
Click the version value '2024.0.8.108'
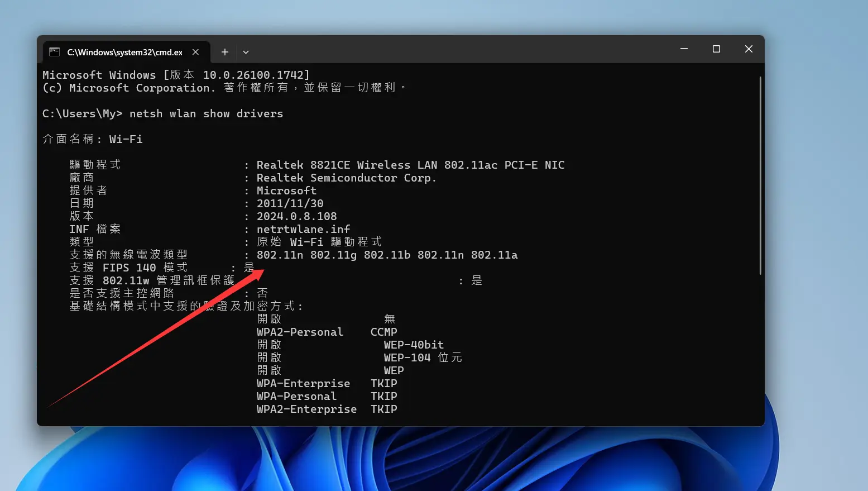(x=296, y=216)
